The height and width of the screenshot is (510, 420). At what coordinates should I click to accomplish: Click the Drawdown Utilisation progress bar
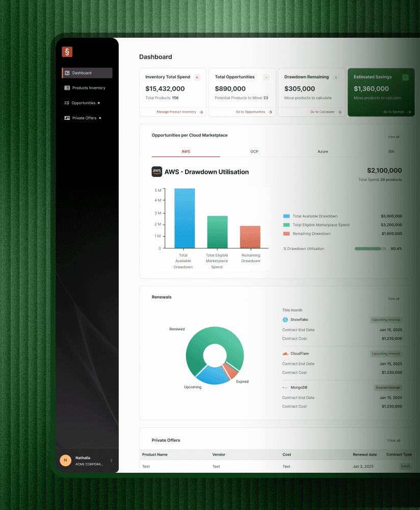pyautogui.click(x=369, y=248)
